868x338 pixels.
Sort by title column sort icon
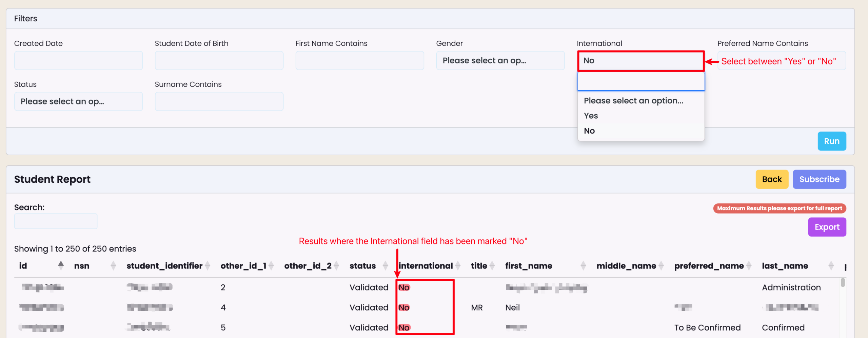point(492,266)
